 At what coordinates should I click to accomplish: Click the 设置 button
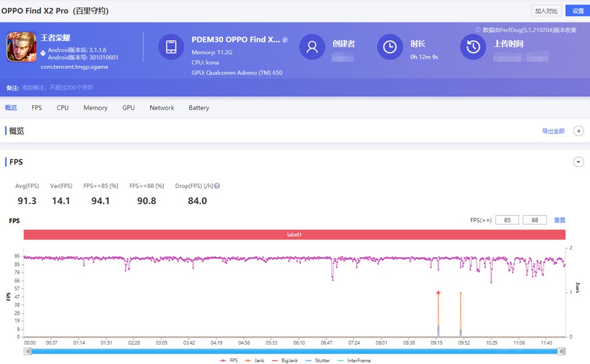(x=578, y=11)
